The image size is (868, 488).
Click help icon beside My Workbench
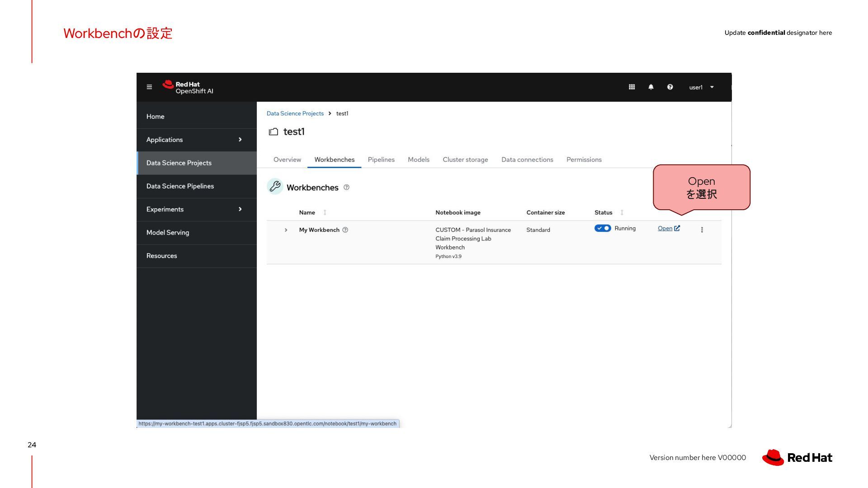(345, 230)
